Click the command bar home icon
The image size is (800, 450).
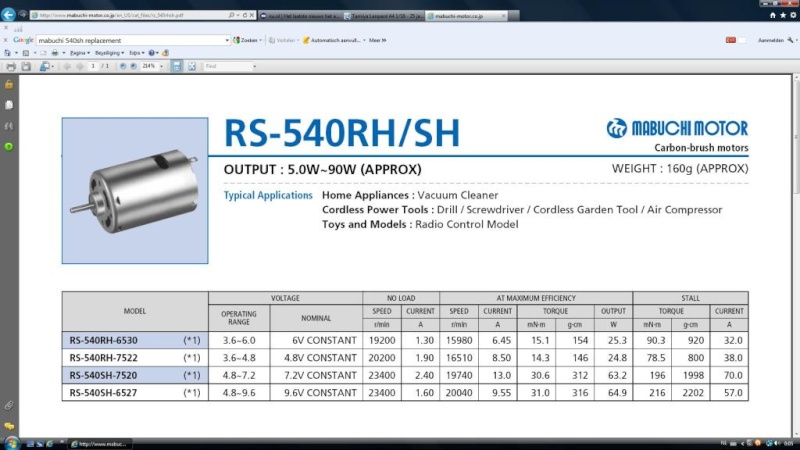7,53
